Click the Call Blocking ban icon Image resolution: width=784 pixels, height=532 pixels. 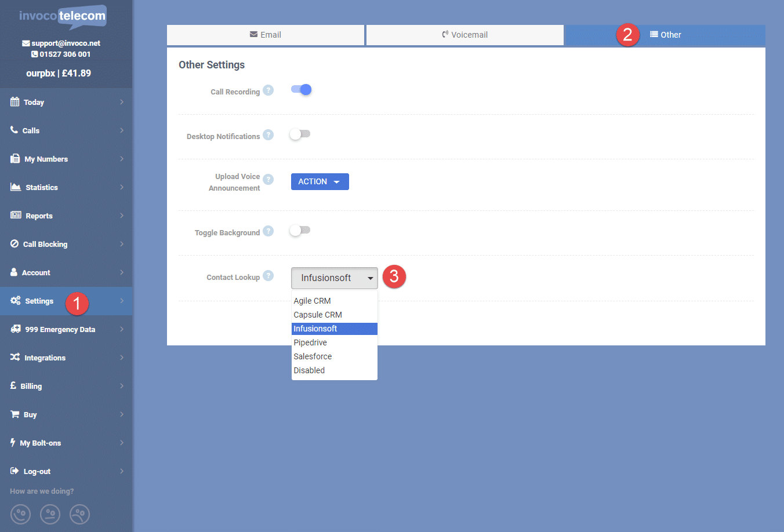click(x=14, y=243)
